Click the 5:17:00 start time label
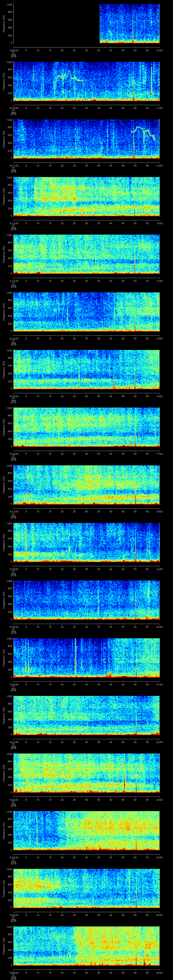 (14, 511)
